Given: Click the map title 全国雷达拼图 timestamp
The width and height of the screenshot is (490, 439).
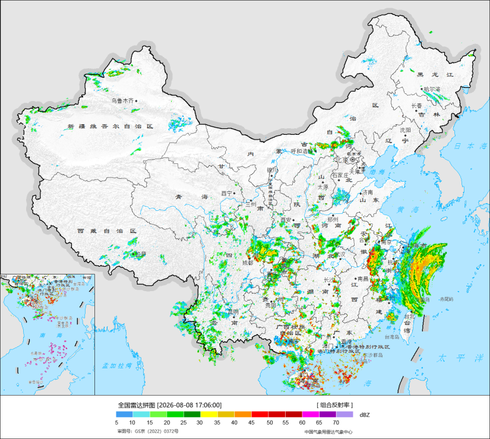Looking at the screenshot, I should click(170, 405).
